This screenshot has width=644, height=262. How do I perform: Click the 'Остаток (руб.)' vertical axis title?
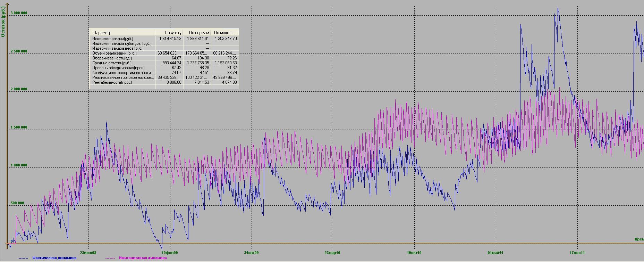(3, 22)
